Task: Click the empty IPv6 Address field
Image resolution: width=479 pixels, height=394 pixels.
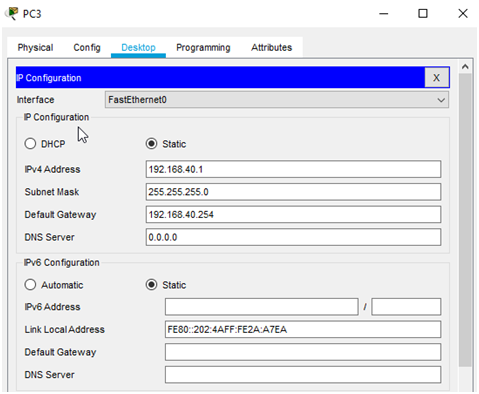Action: [262, 307]
